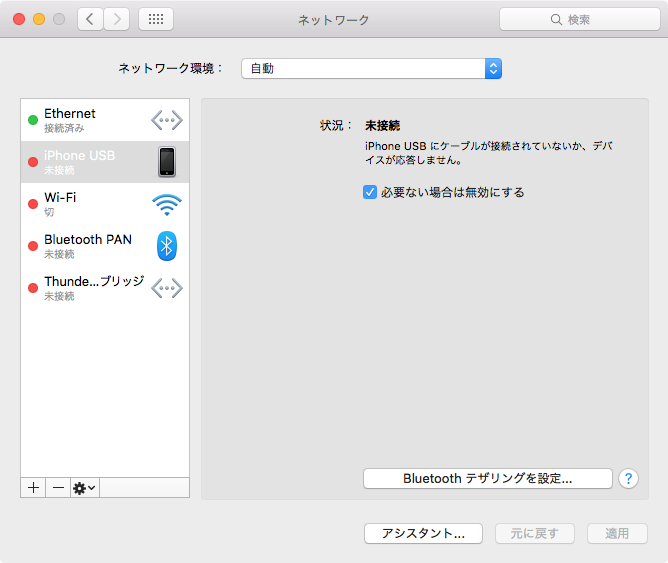
Task: Show all preferences via the grid icon
Action: pos(156,19)
